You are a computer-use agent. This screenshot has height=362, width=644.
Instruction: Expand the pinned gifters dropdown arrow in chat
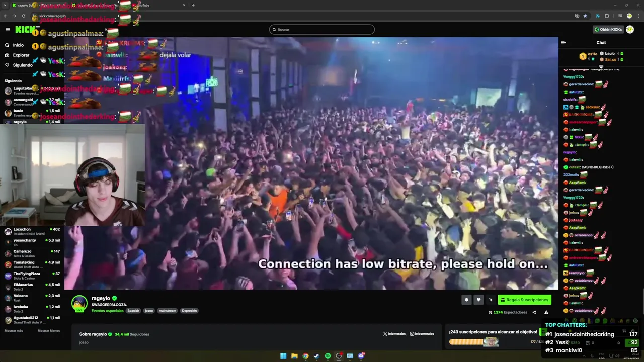[x=601, y=66]
